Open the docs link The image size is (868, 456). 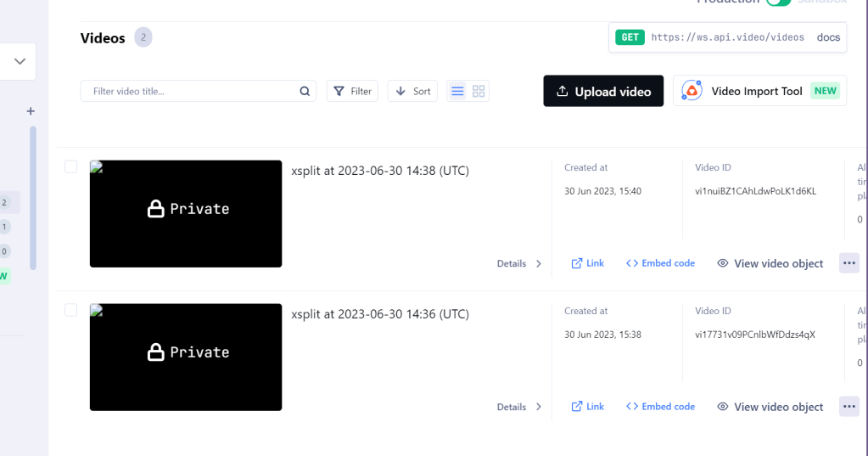click(828, 37)
